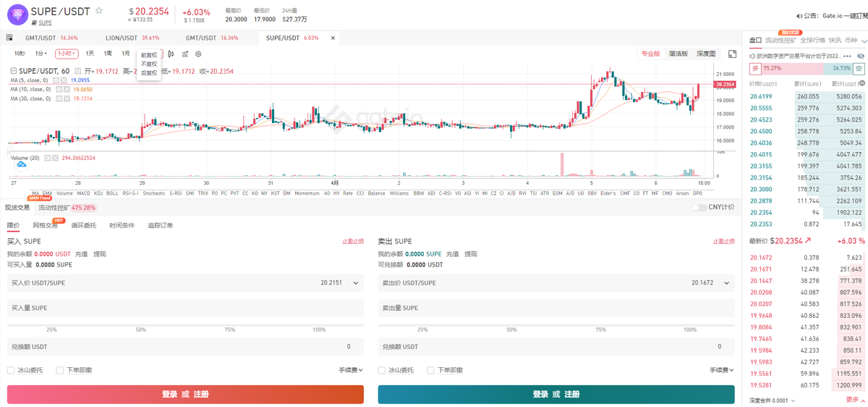Select the 深度图 chart view
The image size is (868, 407).
coord(706,54)
